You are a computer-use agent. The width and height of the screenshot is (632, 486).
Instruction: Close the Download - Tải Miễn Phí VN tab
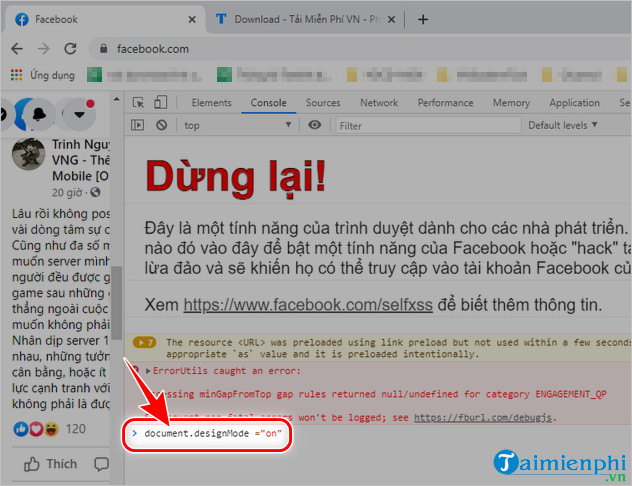[391, 19]
